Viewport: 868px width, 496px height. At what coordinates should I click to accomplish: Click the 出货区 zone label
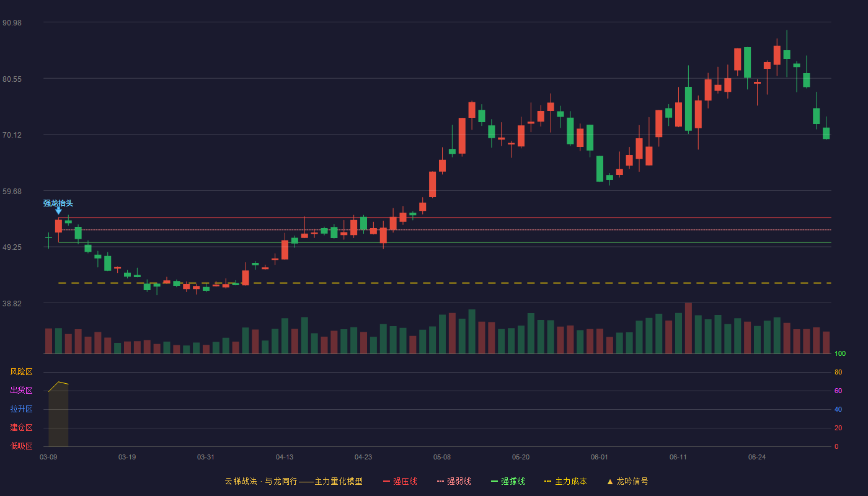point(21,391)
